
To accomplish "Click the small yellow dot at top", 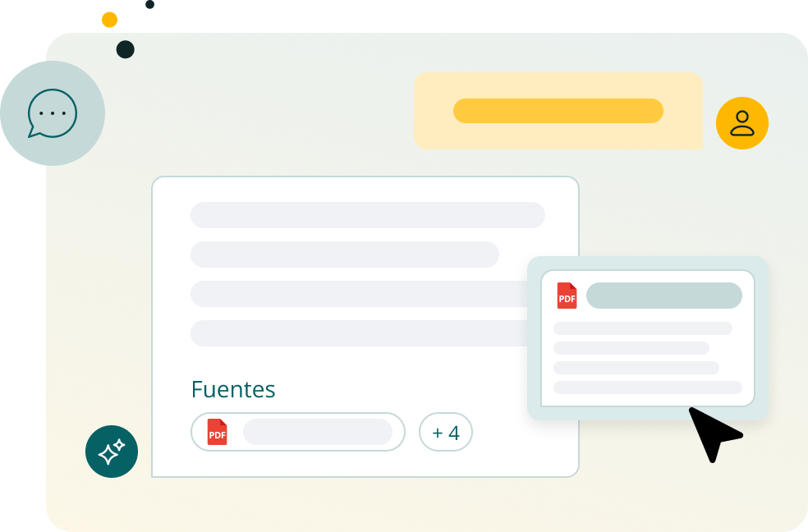I will coord(109,20).
